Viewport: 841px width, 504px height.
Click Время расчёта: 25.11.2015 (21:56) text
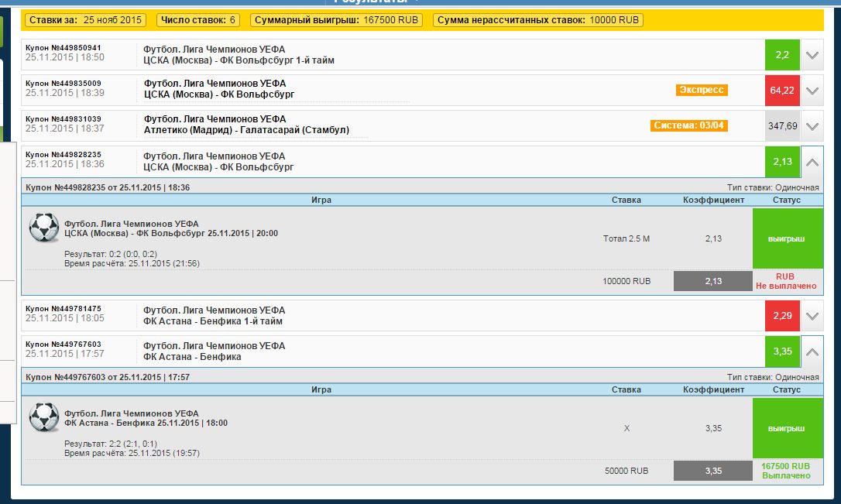(x=132, y=263)
